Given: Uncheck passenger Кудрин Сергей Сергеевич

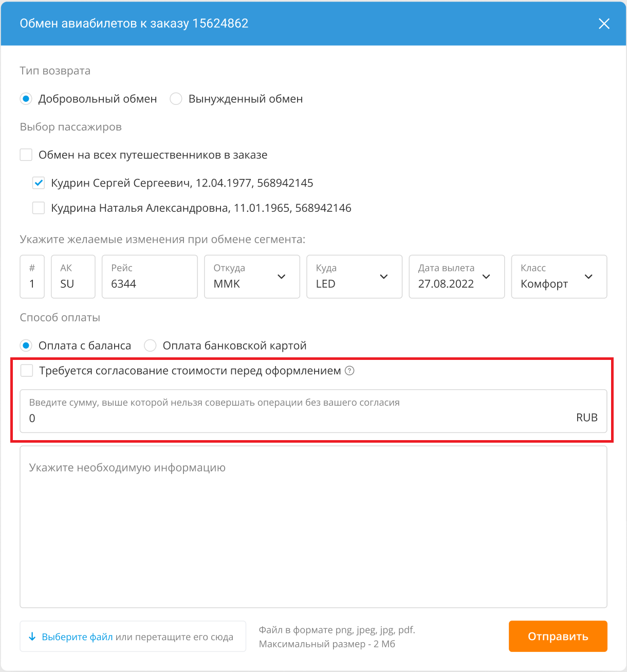Looking at the screenshot, I should pos(39,183).
